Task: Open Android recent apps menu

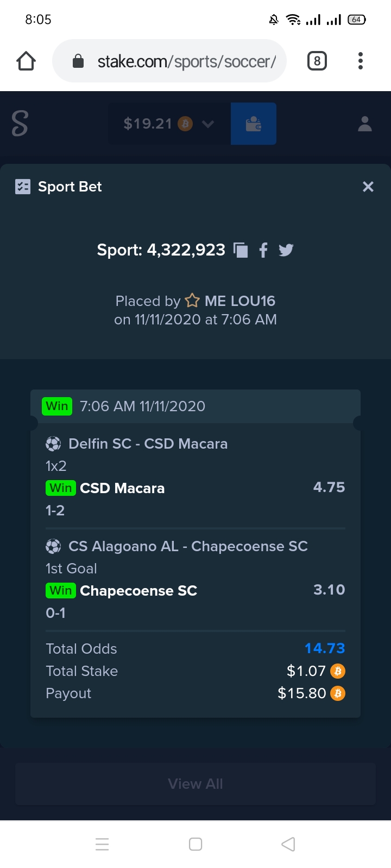Action: [x=102, y=844]
